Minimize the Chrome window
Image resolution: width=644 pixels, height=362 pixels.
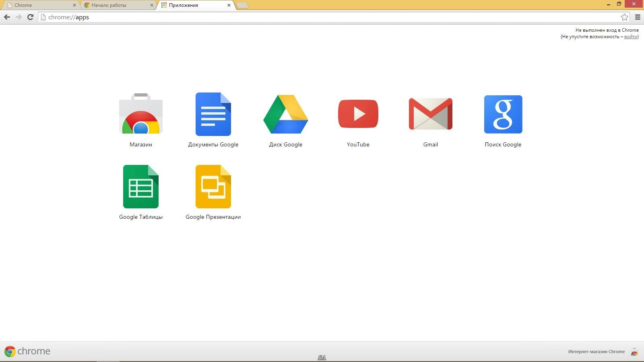pos(609,4)
